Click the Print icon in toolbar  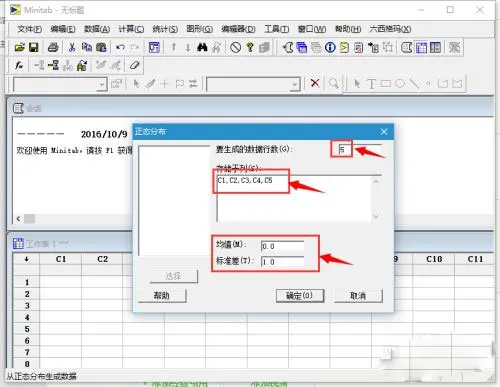point(53,48)
